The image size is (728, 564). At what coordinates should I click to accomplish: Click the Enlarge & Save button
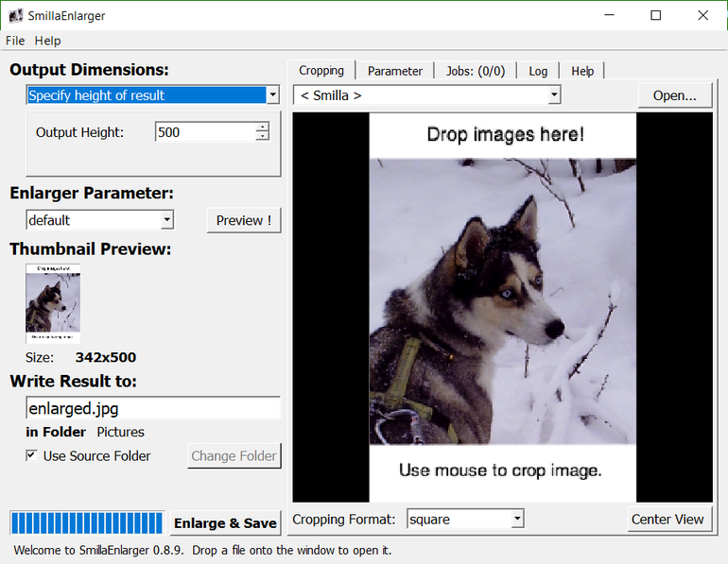click(226, 523)
